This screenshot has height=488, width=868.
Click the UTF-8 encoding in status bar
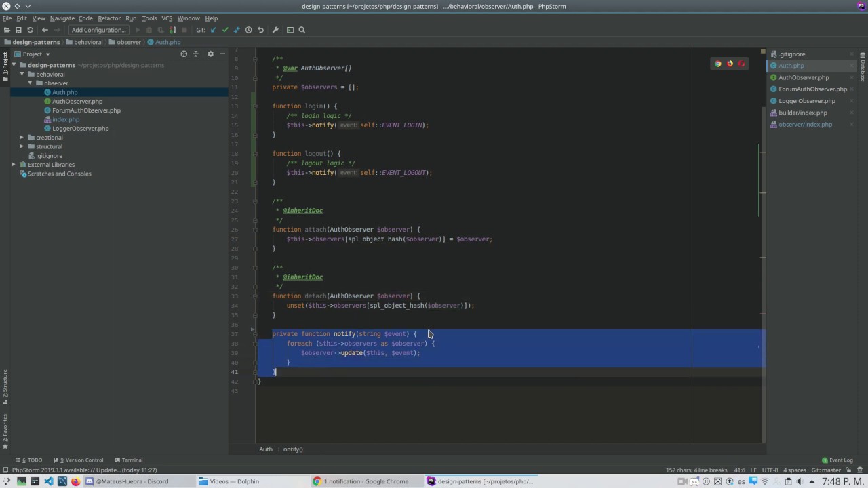(x=770, y=470)
